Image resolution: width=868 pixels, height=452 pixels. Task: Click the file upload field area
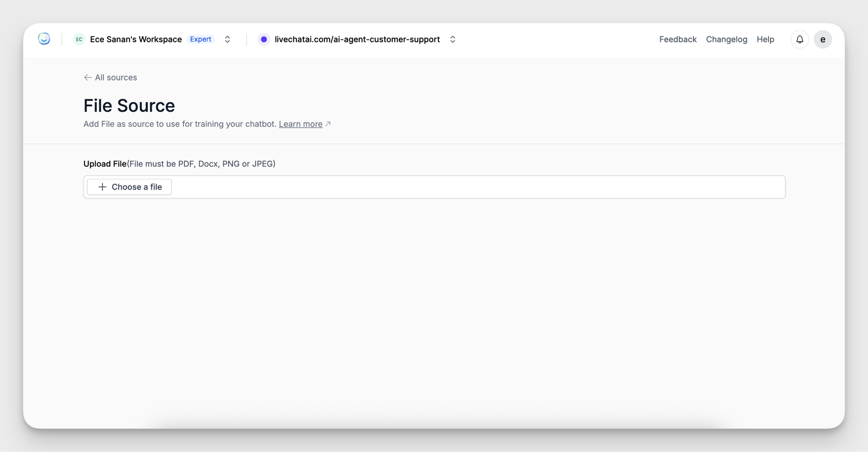pos(434,187)
